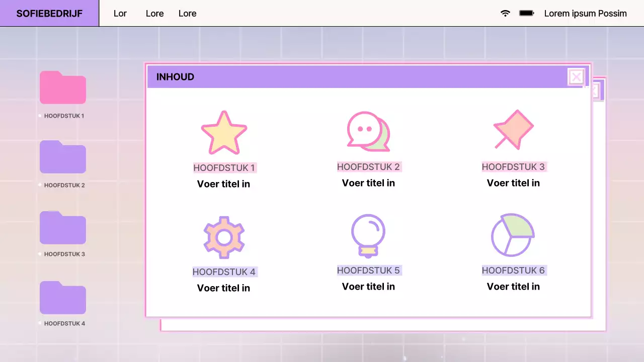Open the Lor menu
644x362 pixels.
(120, 14)
